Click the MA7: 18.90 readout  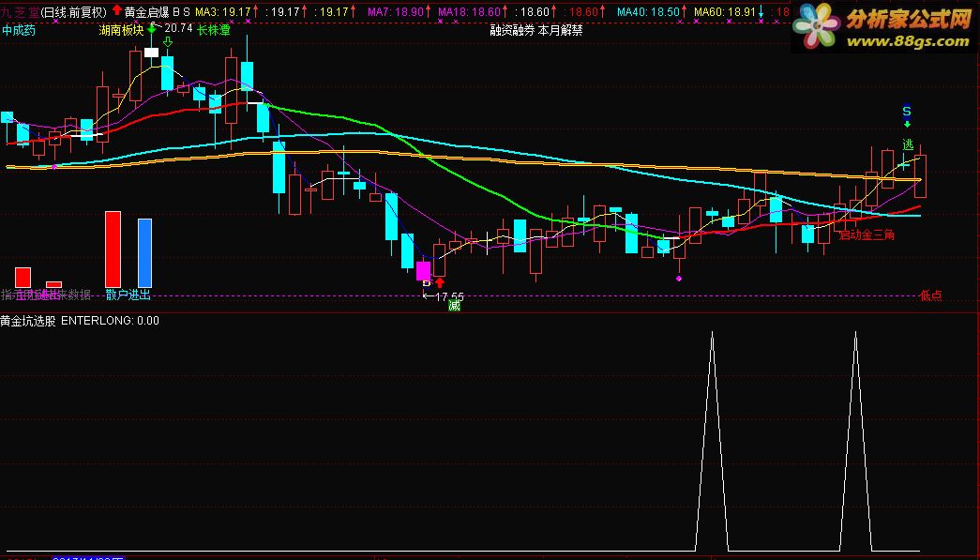396,11
